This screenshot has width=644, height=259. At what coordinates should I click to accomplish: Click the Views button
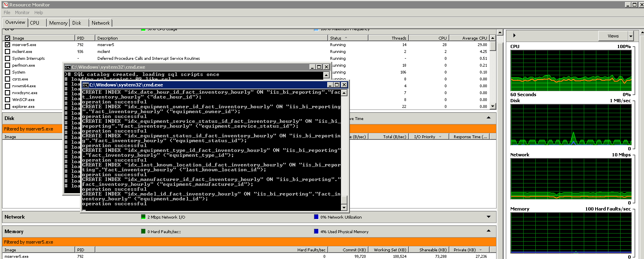pyautogui.click(x=613, y=36)
